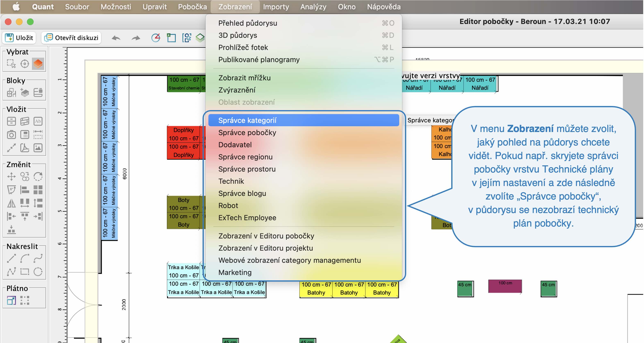Select Správce pobočky view
644x343 pixels.
click(x=304, y=132)
